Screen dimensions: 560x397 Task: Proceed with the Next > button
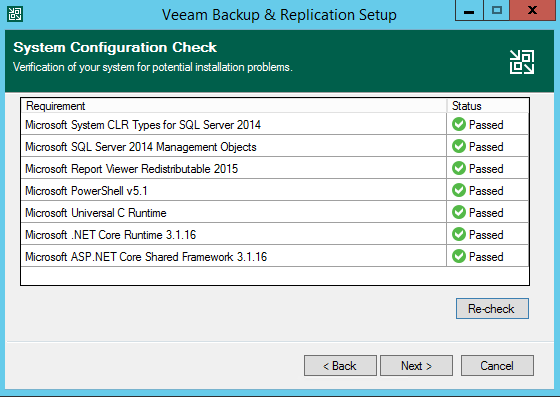click(x=416, y=365)
